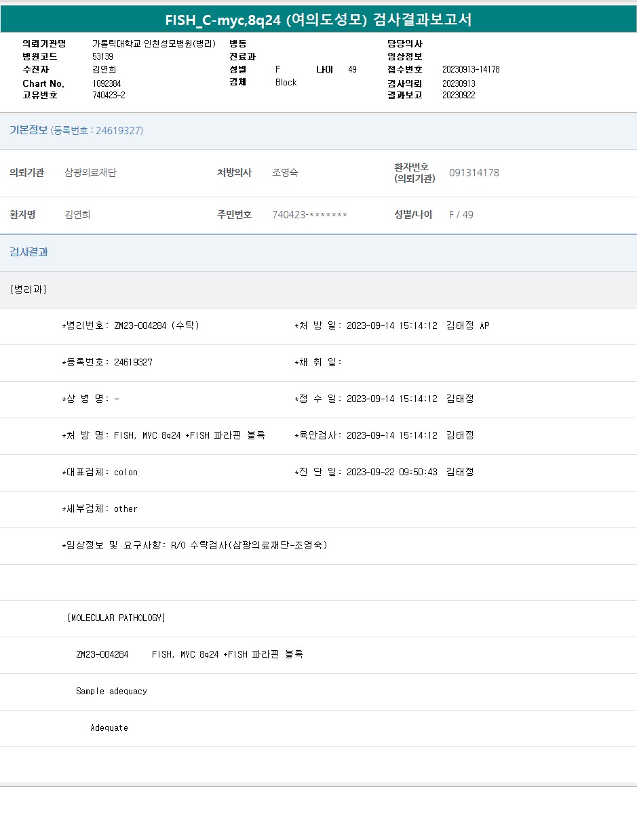The image size is (637, 840).
Task: Click the Adequate result text
Action: 109,727
